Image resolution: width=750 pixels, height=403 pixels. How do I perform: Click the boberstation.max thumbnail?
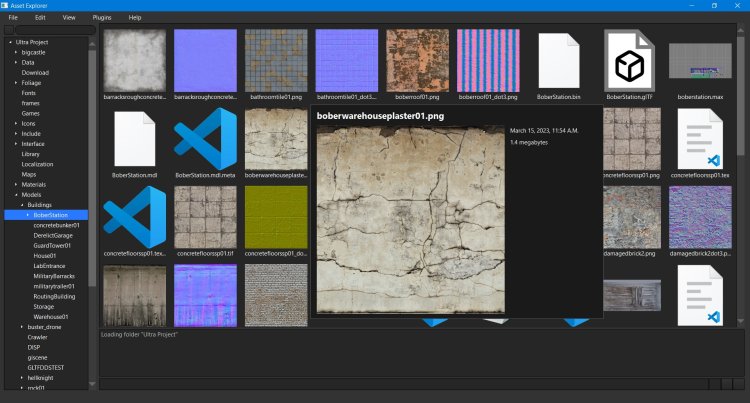coord(700,60)
